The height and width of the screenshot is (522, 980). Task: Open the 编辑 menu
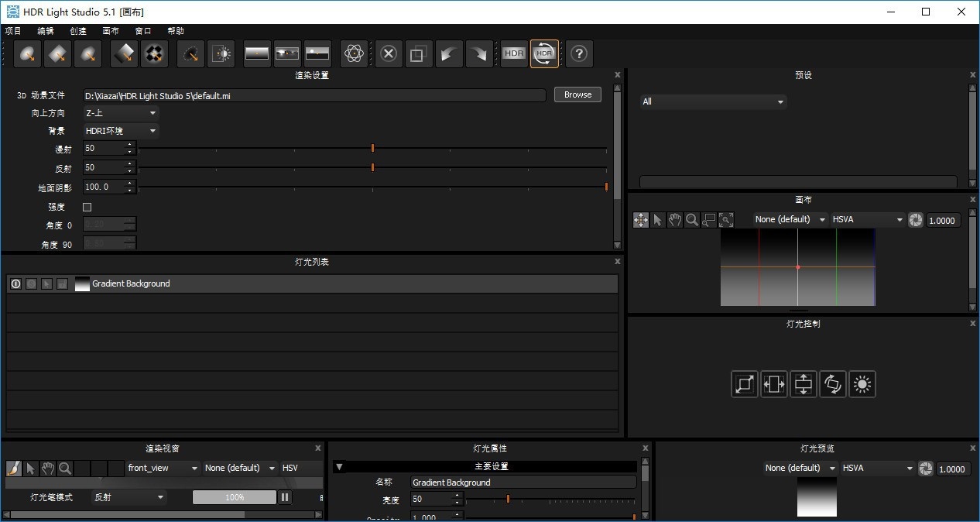click(46, 31)
